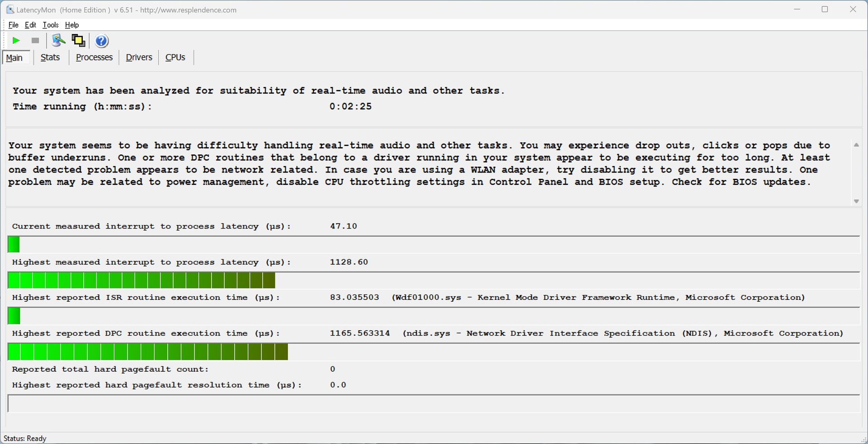The height and width of the screenshot is (444, 868).
Task: Click 'Reported total hard pagefault count' label
Action: pos(110,369)
